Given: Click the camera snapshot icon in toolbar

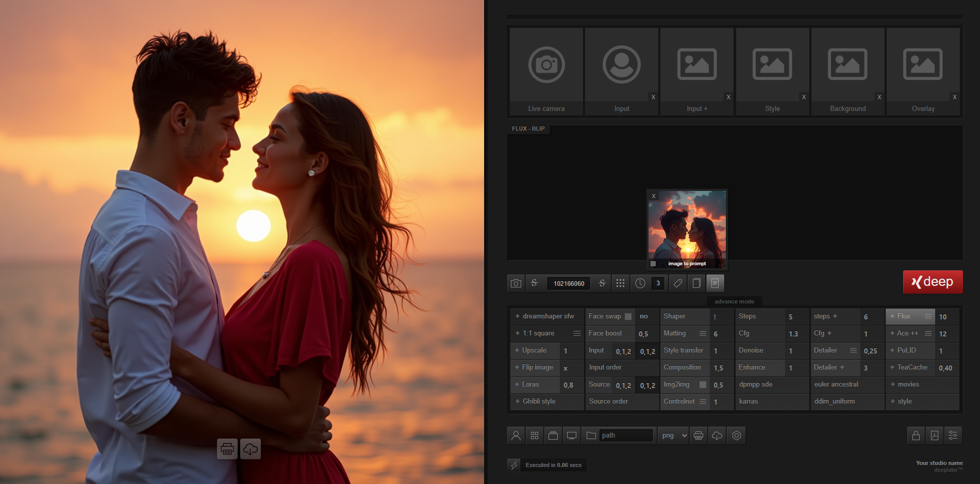Looking at the screenshot, I should pos(516,283).
